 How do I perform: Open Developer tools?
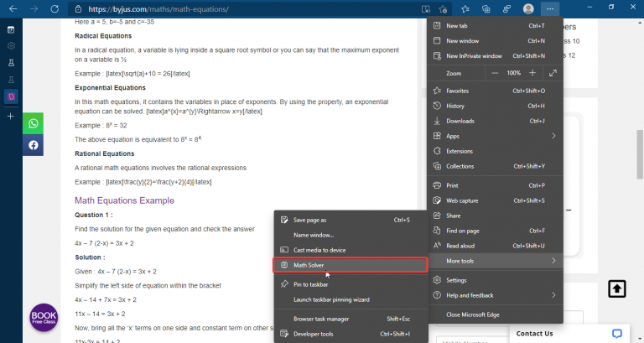click(351, 335)
